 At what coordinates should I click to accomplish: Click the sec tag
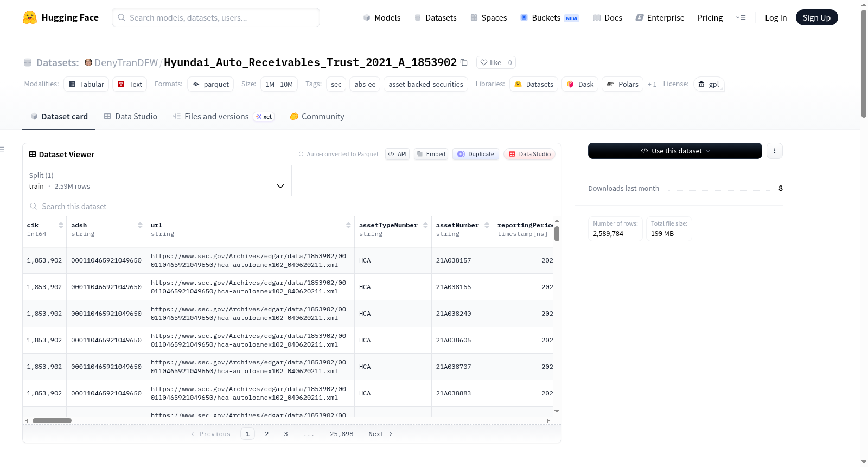click(336, 84)
